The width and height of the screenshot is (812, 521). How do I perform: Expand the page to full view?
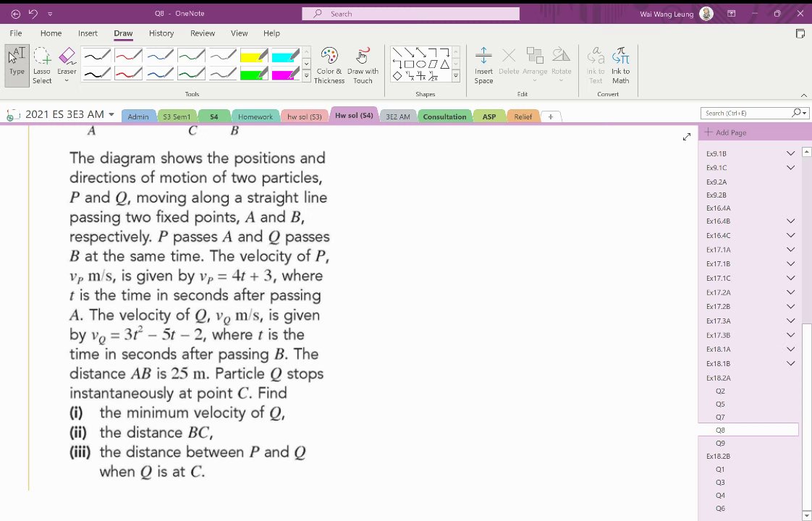pos(687,137)
